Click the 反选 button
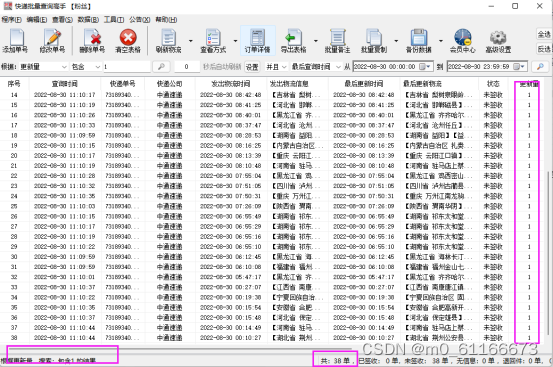553x367 pixels. (544, 49)
